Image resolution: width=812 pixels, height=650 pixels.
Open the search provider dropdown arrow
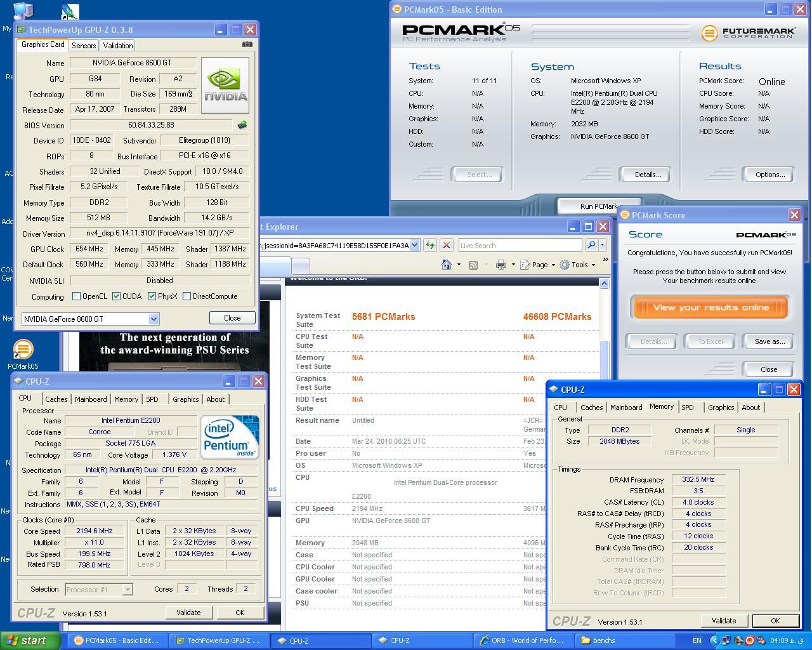(602, 245)
